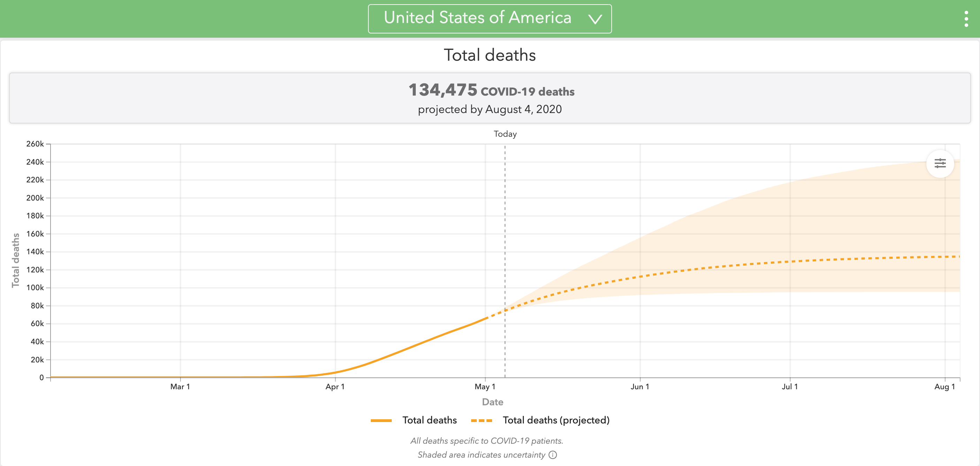Click the solid orange legend line swatch
The width and height of the screenshot is (980, 466).
click(381, 420)
